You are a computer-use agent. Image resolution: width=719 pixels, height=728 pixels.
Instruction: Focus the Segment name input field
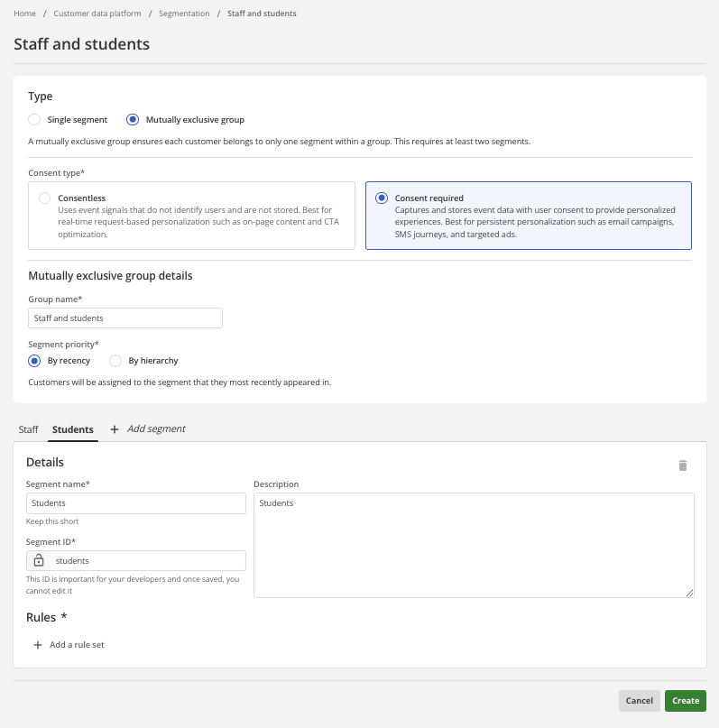pos(136,503)
